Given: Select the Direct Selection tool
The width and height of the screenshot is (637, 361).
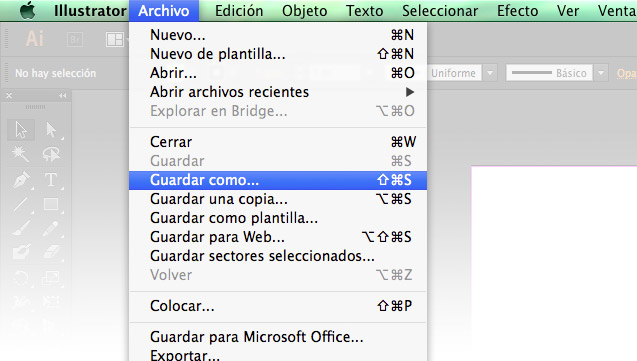Looking at the screenshot, I should pyautogui.click(x=51, y=130).
